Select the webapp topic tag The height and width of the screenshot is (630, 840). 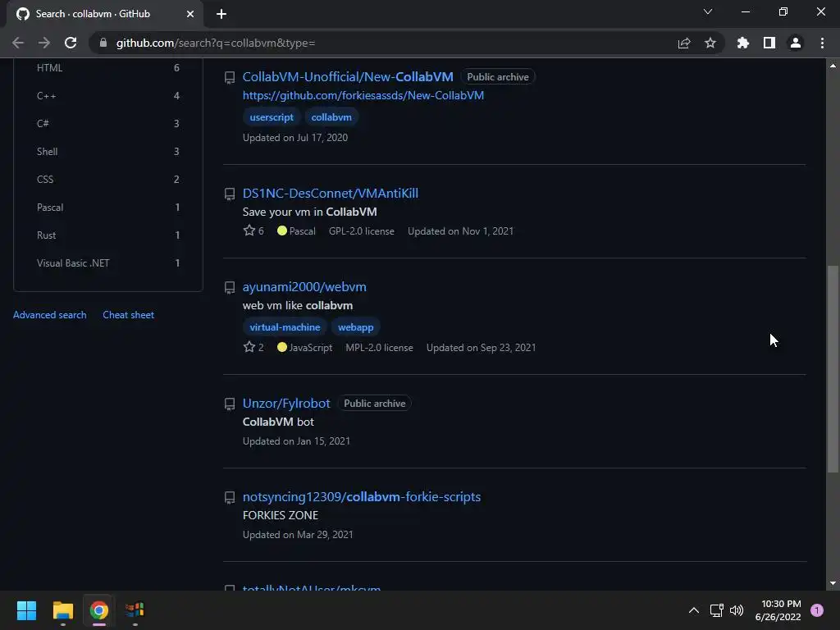[x=356, y=327]
